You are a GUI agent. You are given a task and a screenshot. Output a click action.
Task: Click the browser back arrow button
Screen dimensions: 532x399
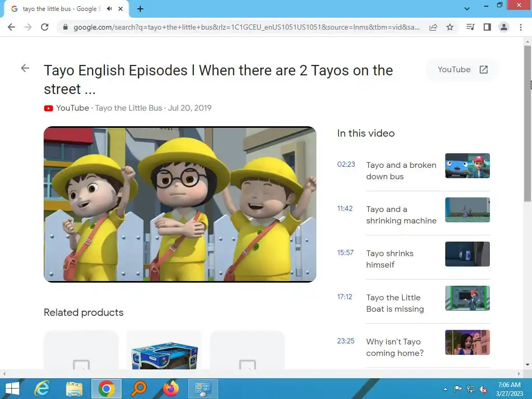click(11, 27)
